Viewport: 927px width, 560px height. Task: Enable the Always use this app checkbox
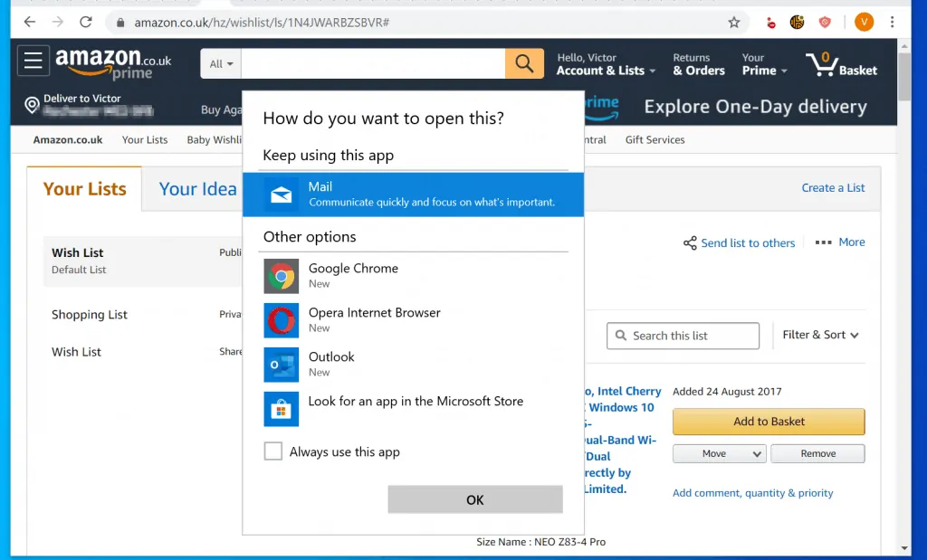click(273, 451)
